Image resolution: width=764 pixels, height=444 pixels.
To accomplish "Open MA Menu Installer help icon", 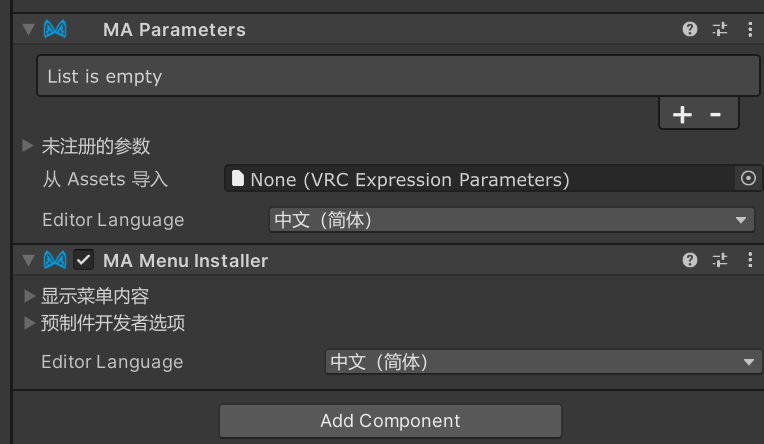I will 690,261.
